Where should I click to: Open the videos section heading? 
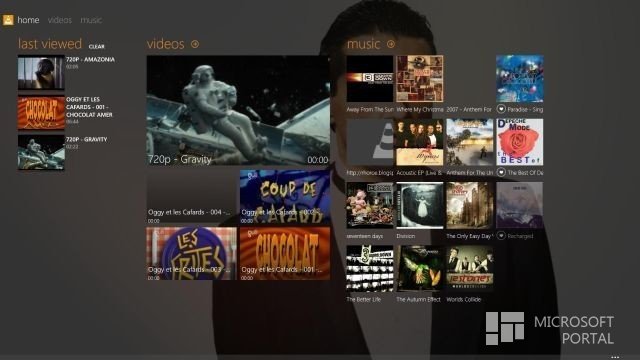pos(166,44)
